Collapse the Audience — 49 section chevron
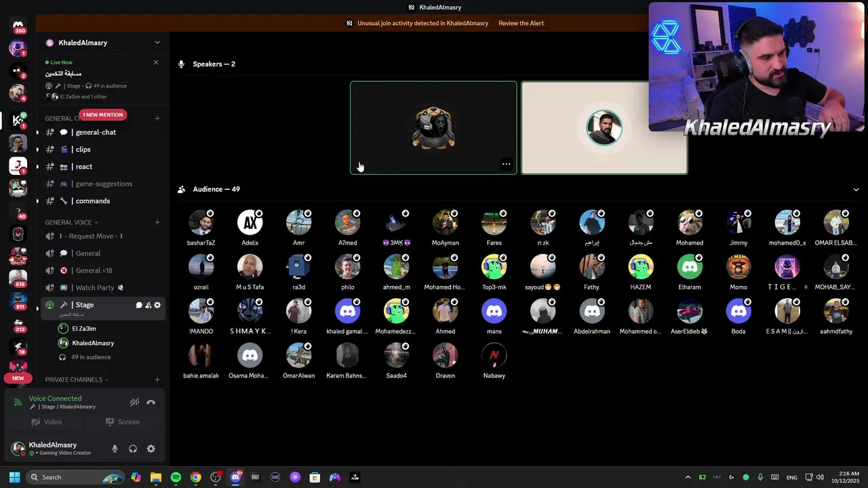Screen dimensions: 868x488 [x=856, y=190]
